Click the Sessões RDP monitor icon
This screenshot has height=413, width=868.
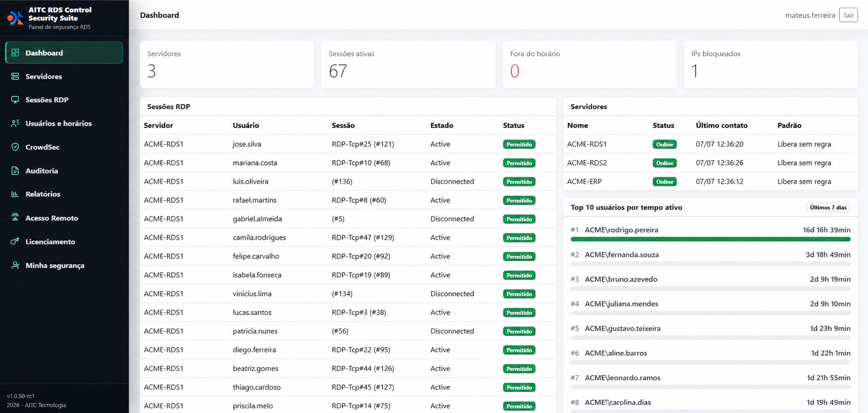coord(15,100)
